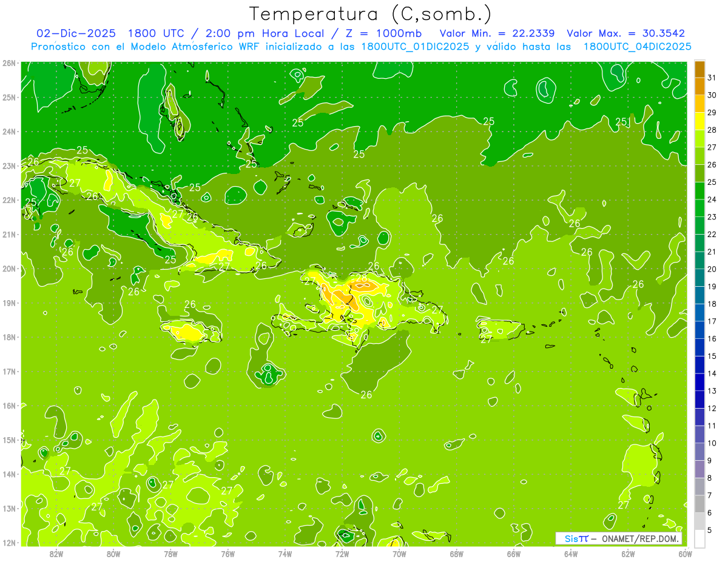This screenshot has width=728, height=562.
Task: Click colorbar value 19
Action: (712, 287)
